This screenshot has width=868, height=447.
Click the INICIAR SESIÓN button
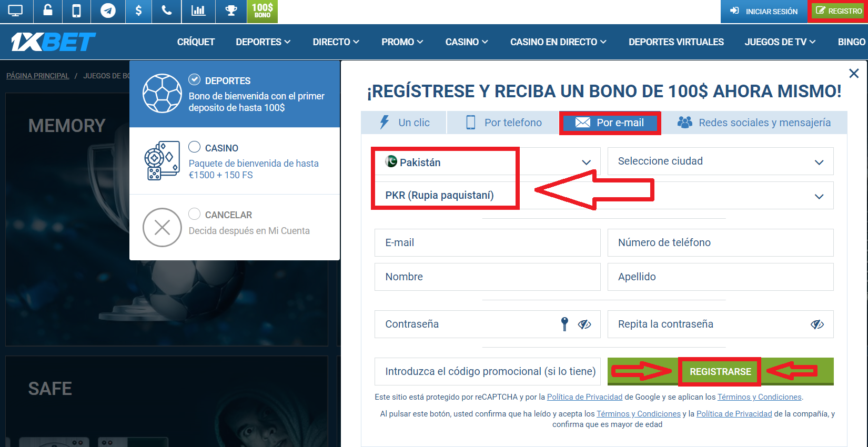click(x=764, y=11)
